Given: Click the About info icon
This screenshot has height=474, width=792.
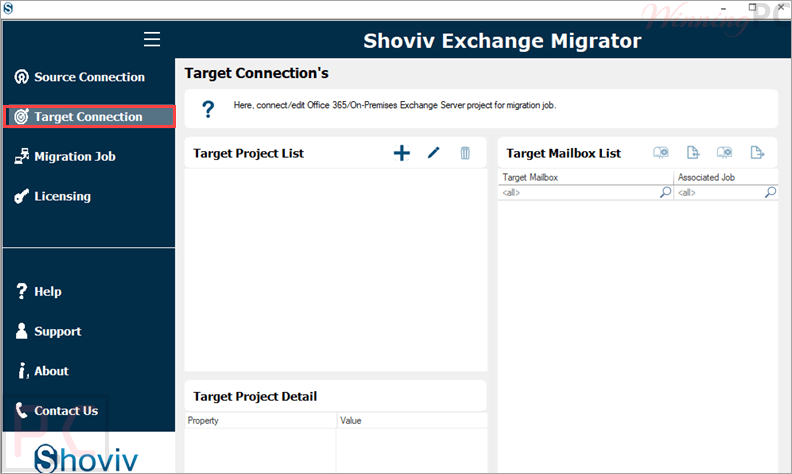Looking at the screenshot, I should pyautogui.click(x=22, y=370).
